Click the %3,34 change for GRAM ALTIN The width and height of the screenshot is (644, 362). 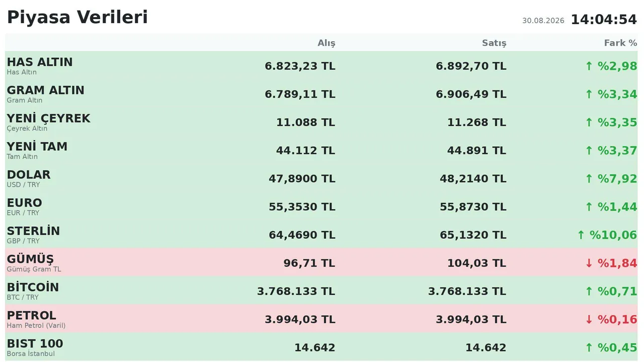[x=611, y=94]
